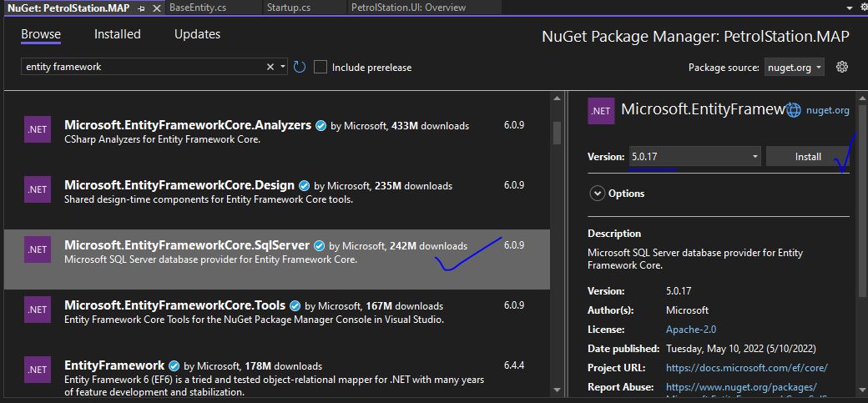Clear the search box text

[270, 67]
